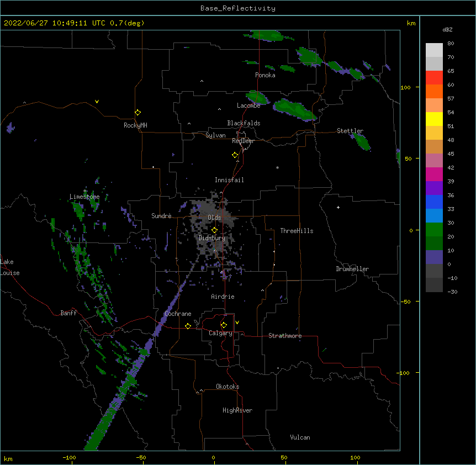Screen dimensions: 476x465
Task: Click the yellow marker below Cochrane
Action: click(x=188, y=326)
